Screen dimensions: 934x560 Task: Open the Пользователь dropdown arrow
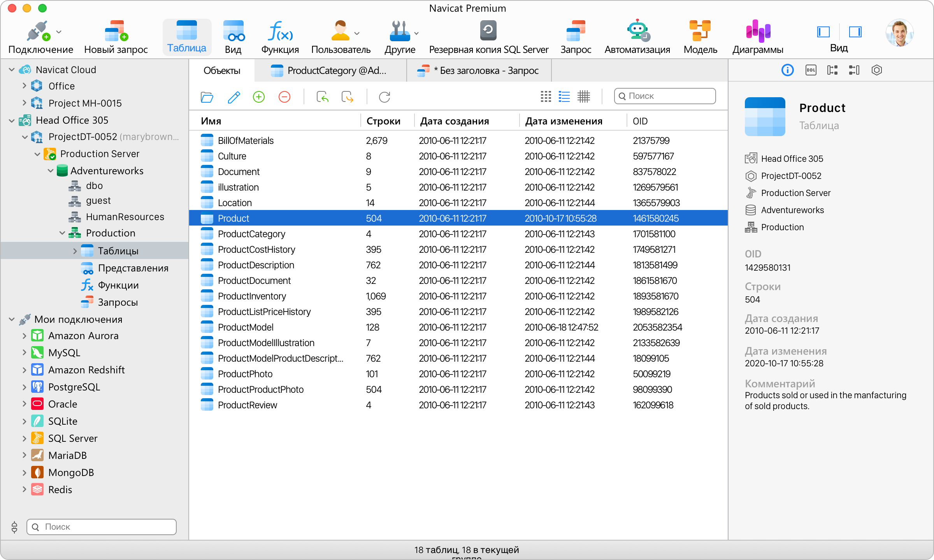tap(357, 33)
